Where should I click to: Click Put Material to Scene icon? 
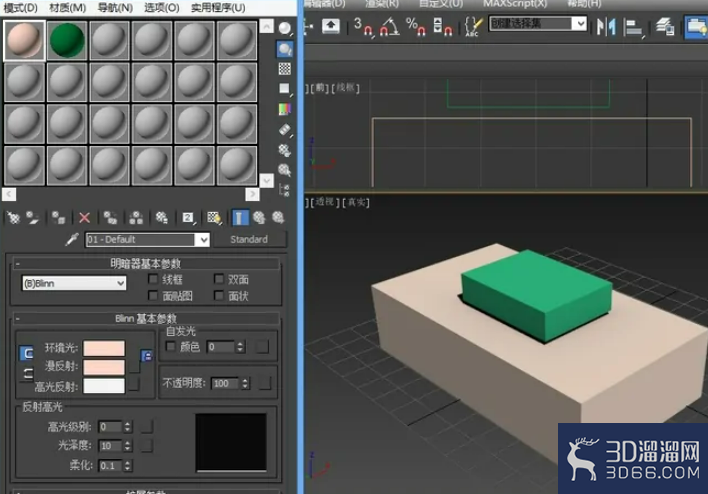click(32, 218)
